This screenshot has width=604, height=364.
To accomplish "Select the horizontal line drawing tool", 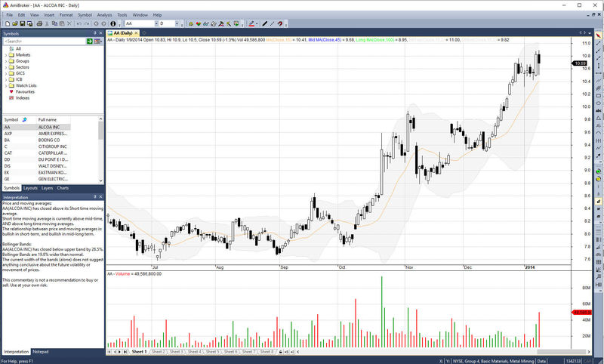I will pyautogui.click(x=598, y=72).
